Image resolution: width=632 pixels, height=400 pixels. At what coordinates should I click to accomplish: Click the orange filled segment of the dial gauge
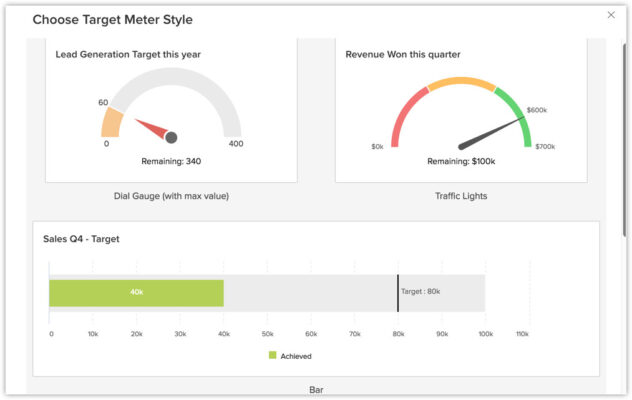coord(112,123)
